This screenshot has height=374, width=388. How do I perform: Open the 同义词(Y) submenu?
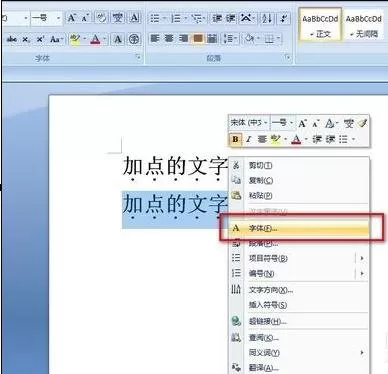(299, 352)
